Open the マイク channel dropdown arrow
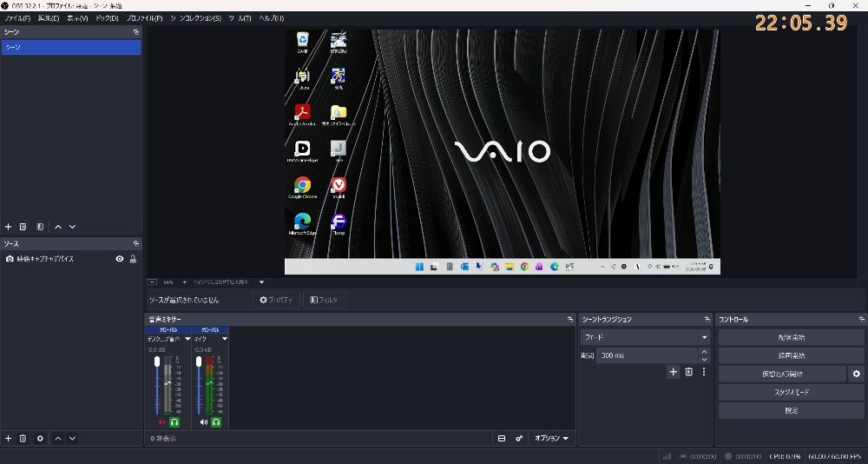Viewport: 868px width, 464px height. tap(225, 339)
